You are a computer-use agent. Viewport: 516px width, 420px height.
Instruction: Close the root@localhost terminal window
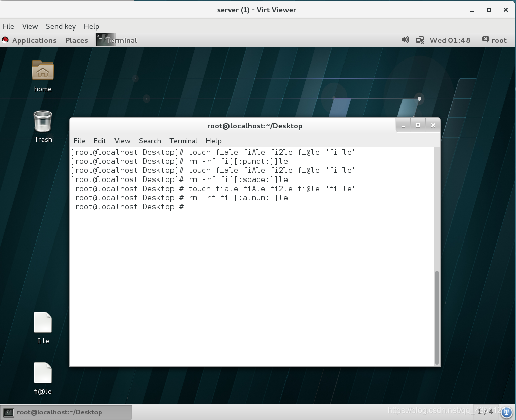(433, 126)
